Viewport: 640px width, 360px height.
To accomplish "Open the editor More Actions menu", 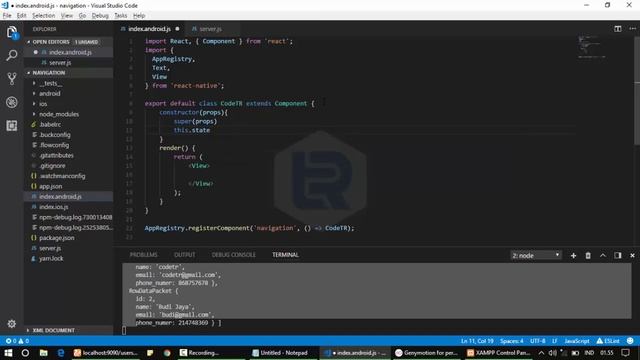I will coord(632,29).
